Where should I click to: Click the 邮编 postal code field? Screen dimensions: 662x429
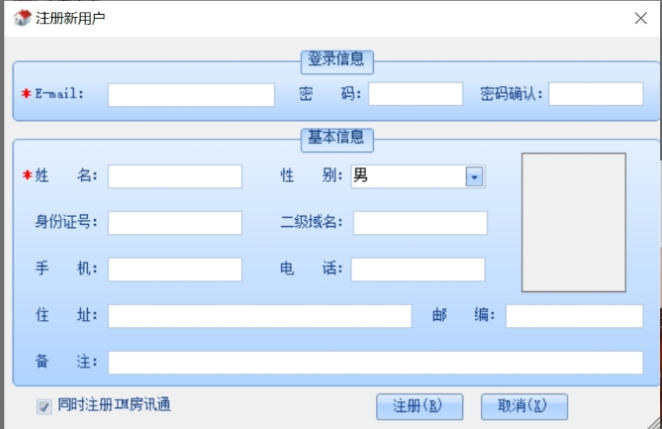574,316
